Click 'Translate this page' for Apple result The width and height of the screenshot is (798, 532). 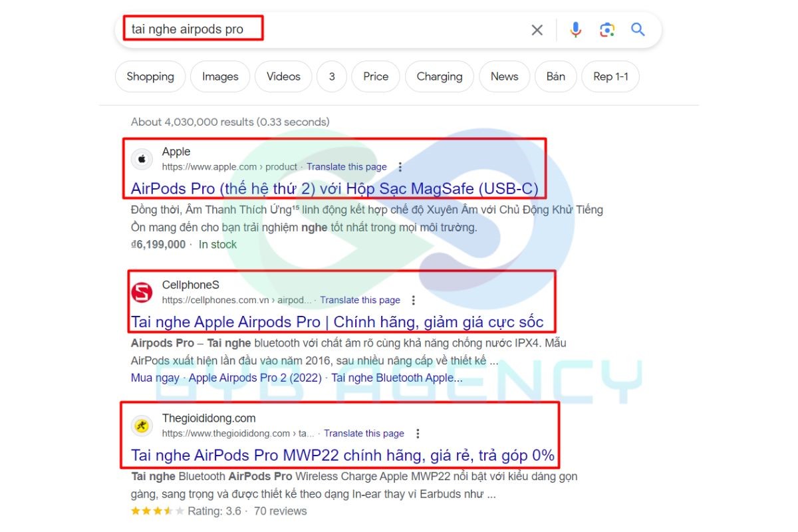coord(346,167)
